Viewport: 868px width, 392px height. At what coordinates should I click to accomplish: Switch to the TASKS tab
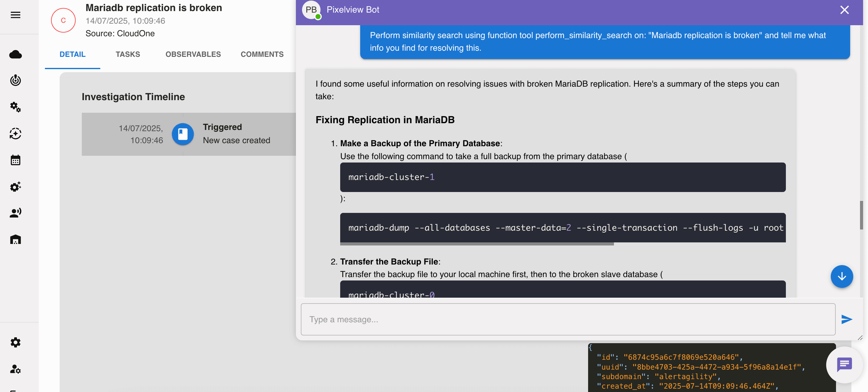pyautogui.click(x=128, y=54)
